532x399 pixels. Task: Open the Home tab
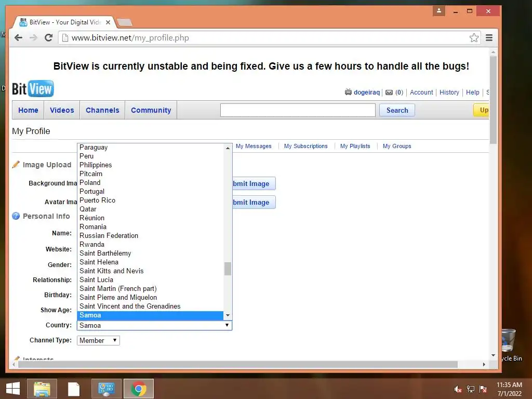[28, 110]
